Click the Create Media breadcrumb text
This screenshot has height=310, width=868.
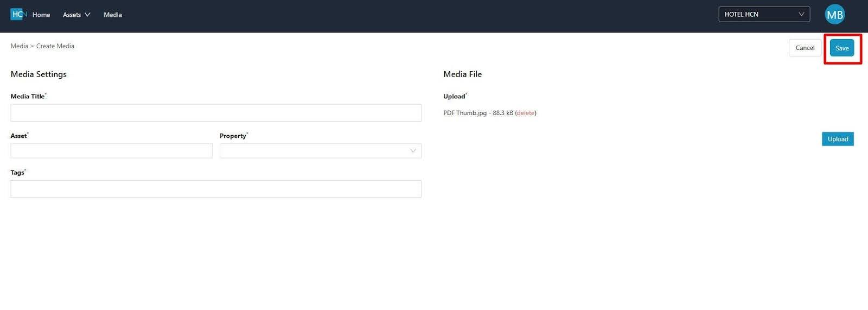pyautogui.click(x=55, y=46)
